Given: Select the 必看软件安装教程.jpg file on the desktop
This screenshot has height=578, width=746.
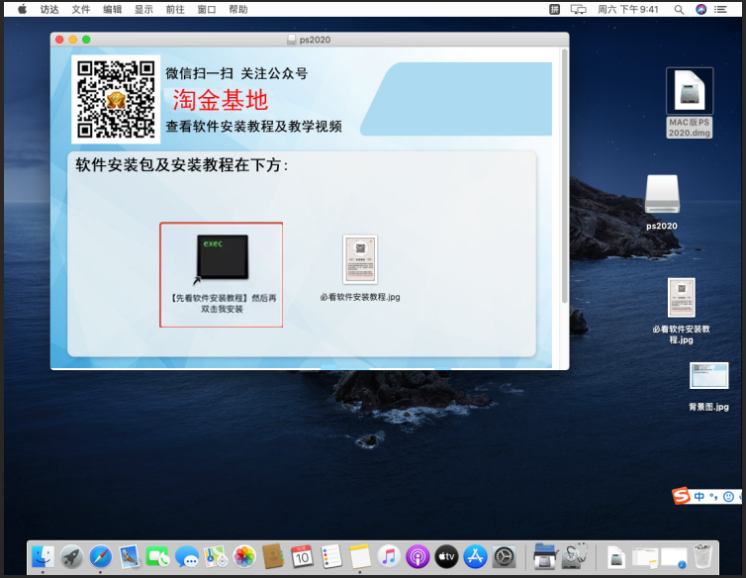Looking at the screenshot, I should pyautogui.click(x=681, y=298).
